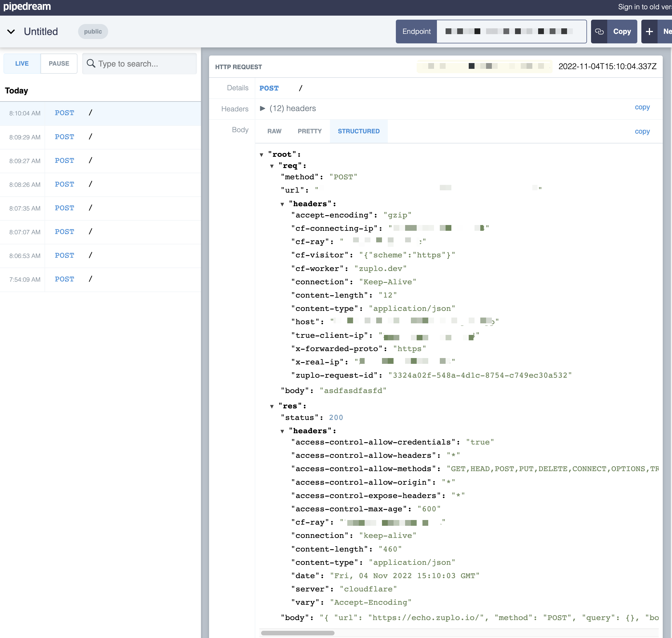
Task: Click the public visibility badge
Action: pos(93,32)
